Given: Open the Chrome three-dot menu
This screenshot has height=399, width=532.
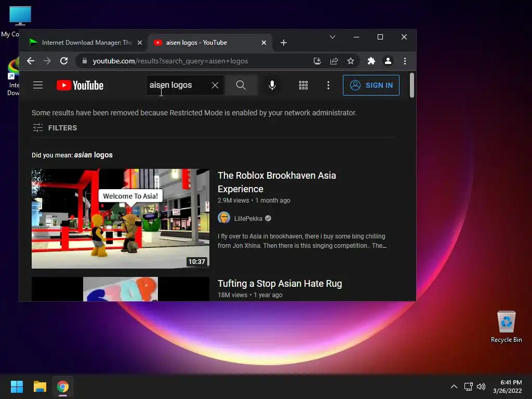Looking at the screenshot, I should tap(405, 61).
